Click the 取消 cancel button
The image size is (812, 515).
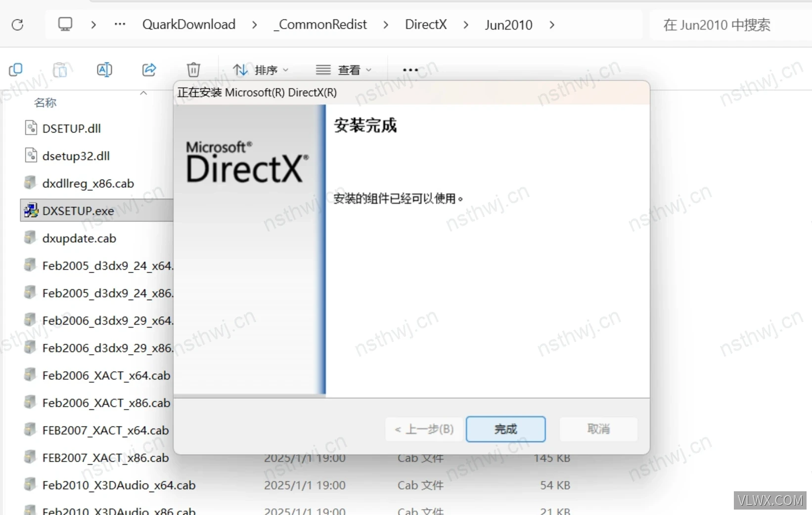(x=598, y=429)
